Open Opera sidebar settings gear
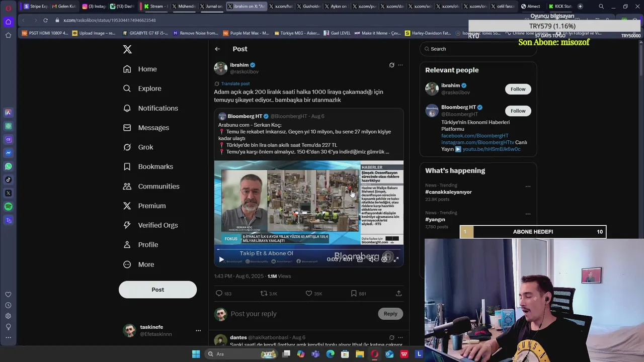Image resolution: width=644 pixels, height=362 pixels. (x=8, y=316)
